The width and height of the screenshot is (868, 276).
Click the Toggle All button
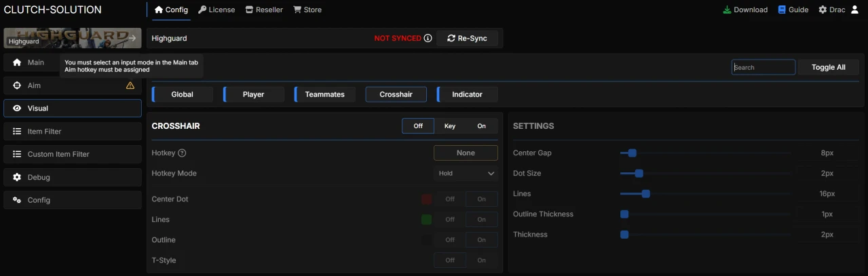[828, 67]
